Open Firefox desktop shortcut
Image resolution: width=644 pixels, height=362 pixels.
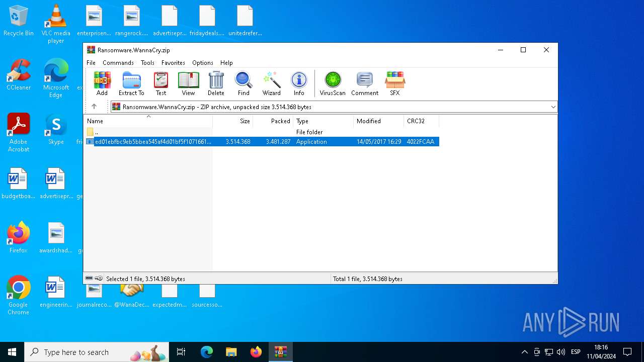[19, 237]
